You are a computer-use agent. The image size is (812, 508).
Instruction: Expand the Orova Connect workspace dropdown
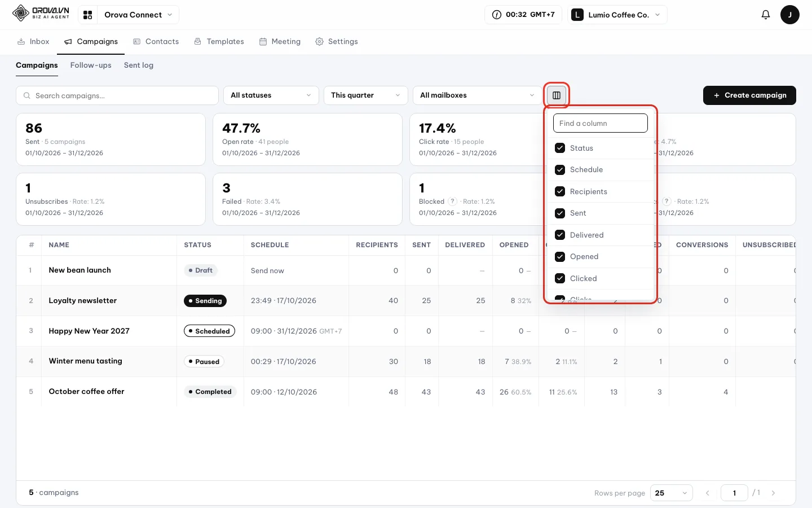138,15
